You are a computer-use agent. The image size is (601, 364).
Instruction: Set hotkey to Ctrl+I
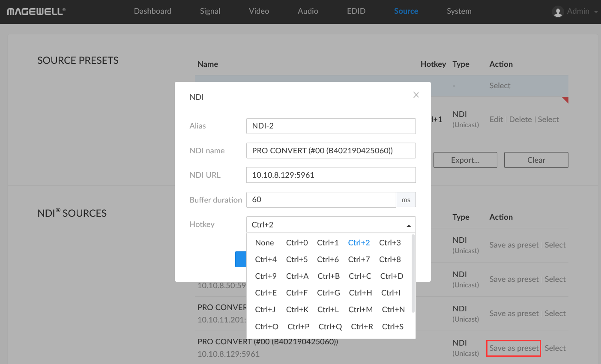pyautogui.click(x=391, y=293)
